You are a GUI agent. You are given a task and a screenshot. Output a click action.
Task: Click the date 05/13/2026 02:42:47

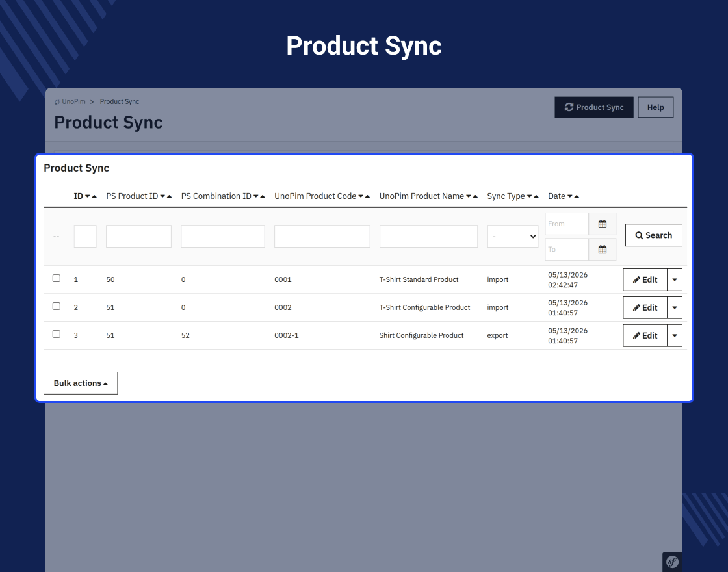click(x=568, y=280)
